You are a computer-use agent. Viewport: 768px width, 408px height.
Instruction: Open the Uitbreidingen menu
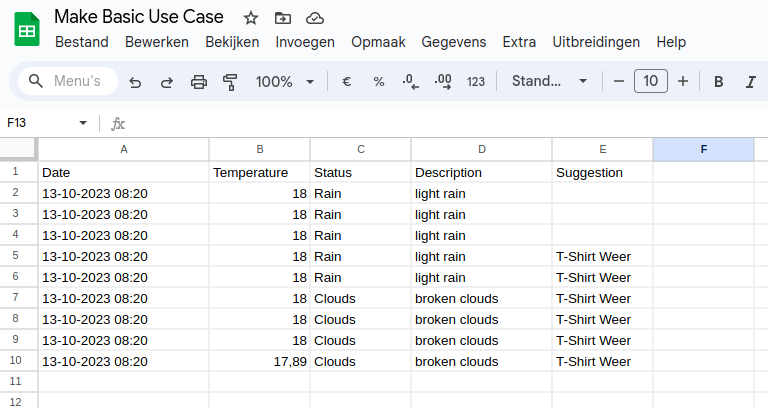click(x=596, y=42)
